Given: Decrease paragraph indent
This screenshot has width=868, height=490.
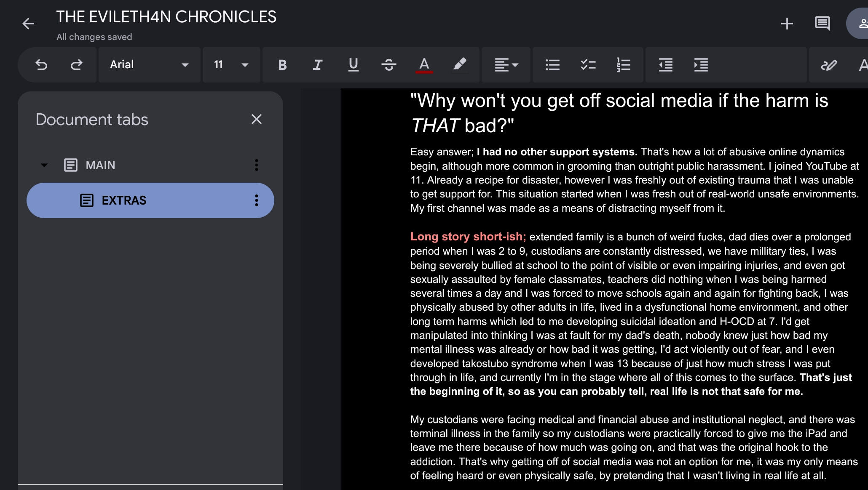Looking at the screenshot, I should [x=665, y=65].
